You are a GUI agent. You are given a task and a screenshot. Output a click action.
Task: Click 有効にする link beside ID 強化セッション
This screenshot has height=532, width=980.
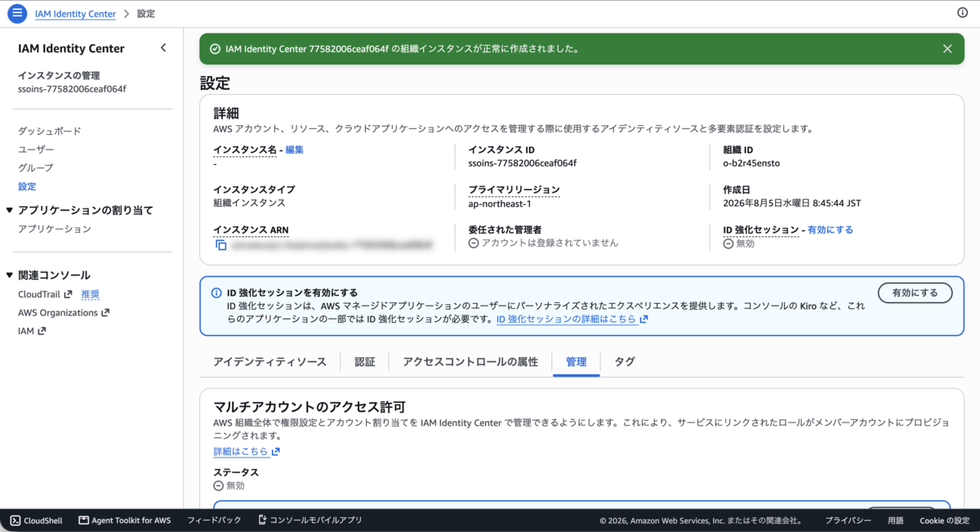[831, 230]
